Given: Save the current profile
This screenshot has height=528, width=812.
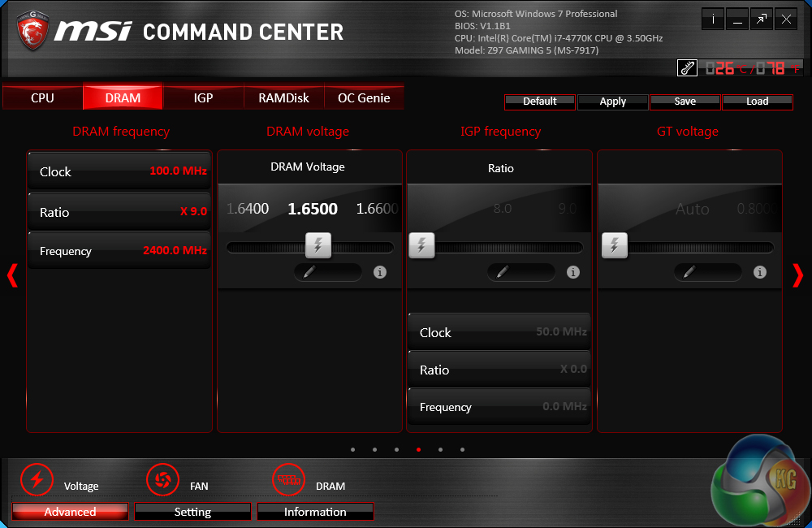Looking at the screenshot, I should (x=685, y=102).
